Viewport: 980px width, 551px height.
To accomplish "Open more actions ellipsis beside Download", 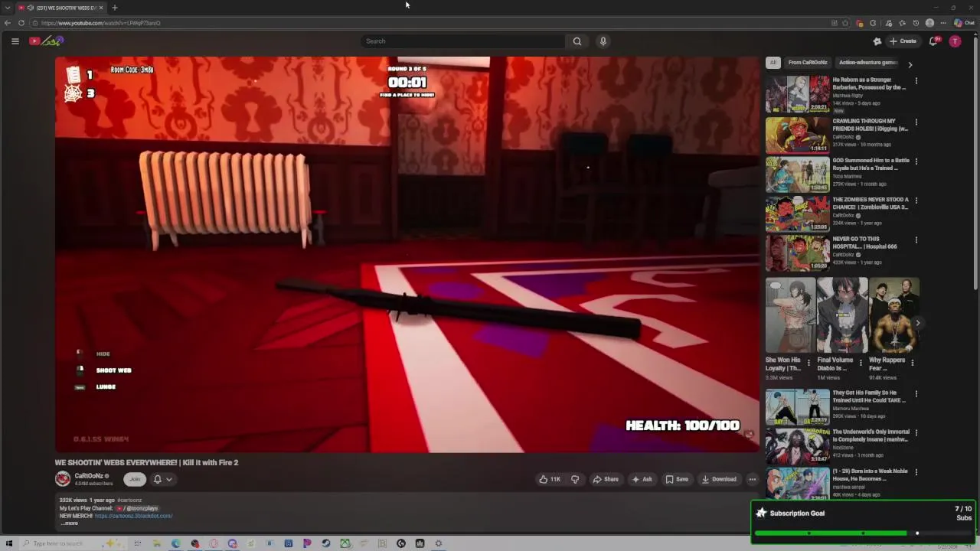I will (753, 479).
